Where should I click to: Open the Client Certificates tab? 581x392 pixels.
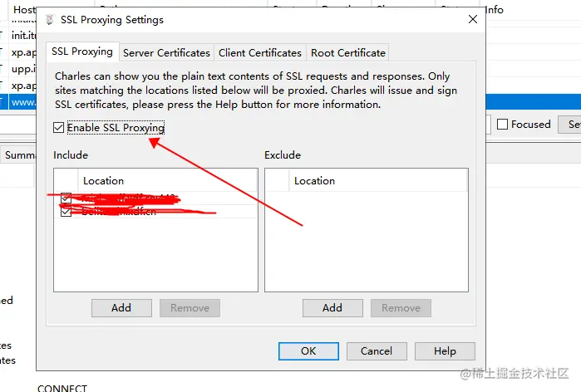pyautogui.click(x=259, y=53)
